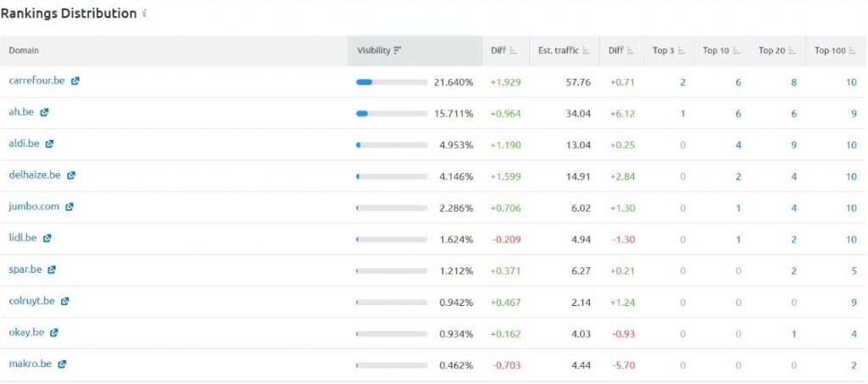Select lidl.be visibility diff -0.209
The height and width of the screenshot is (384, 868).
506,240
